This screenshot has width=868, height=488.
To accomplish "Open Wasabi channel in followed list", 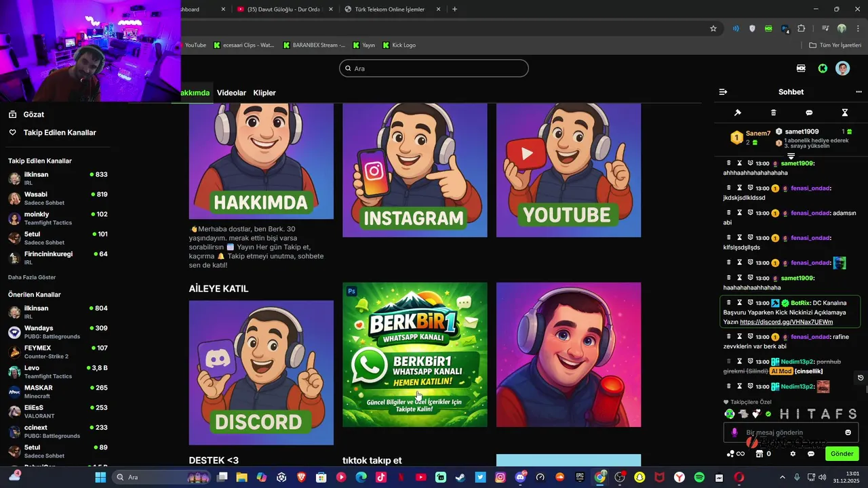I will pyautogui.click(x=58, y=198).
